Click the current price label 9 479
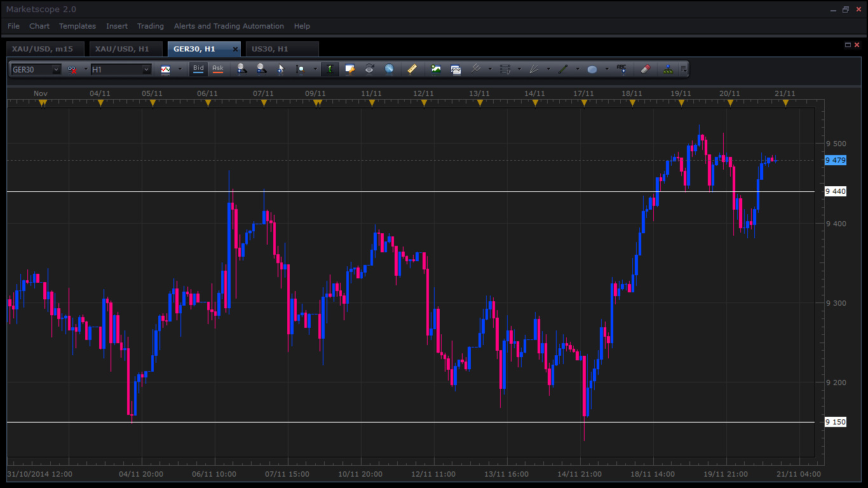Viewport: 868px width, 488px height. [836, 160]
